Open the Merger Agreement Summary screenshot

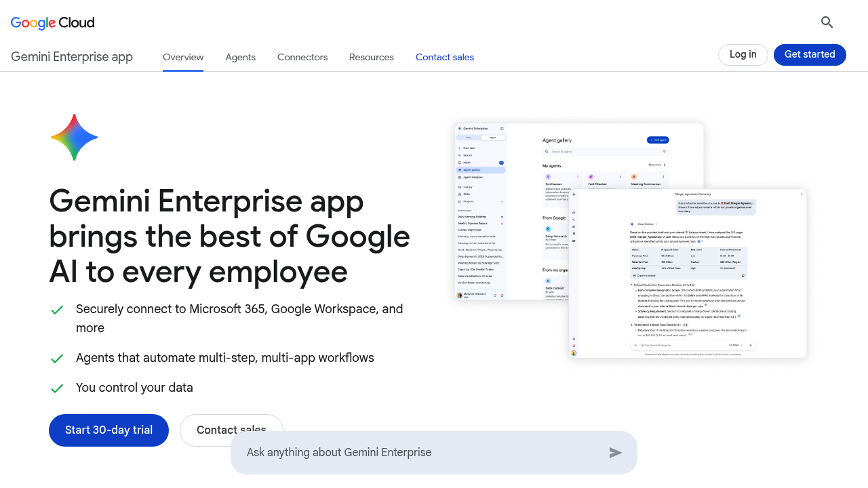click(x=688, y=274)
